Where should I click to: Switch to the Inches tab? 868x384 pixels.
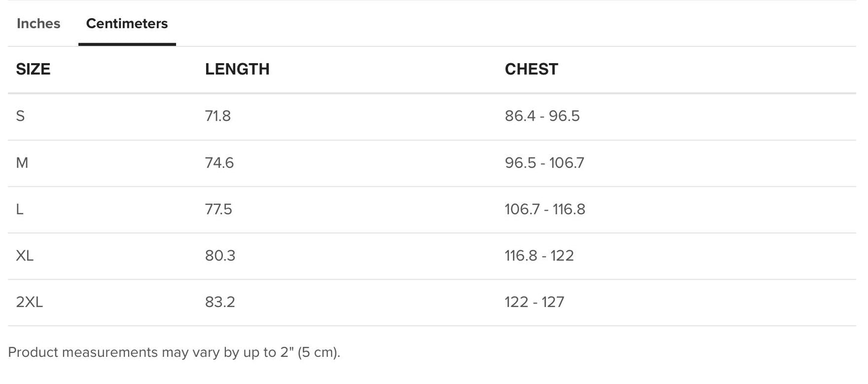coord(38,23)
